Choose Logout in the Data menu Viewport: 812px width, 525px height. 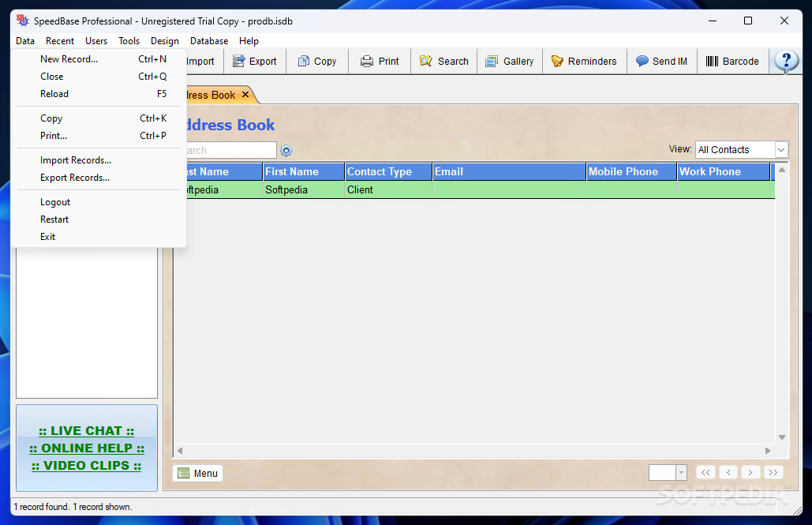[x=99, y=202]
